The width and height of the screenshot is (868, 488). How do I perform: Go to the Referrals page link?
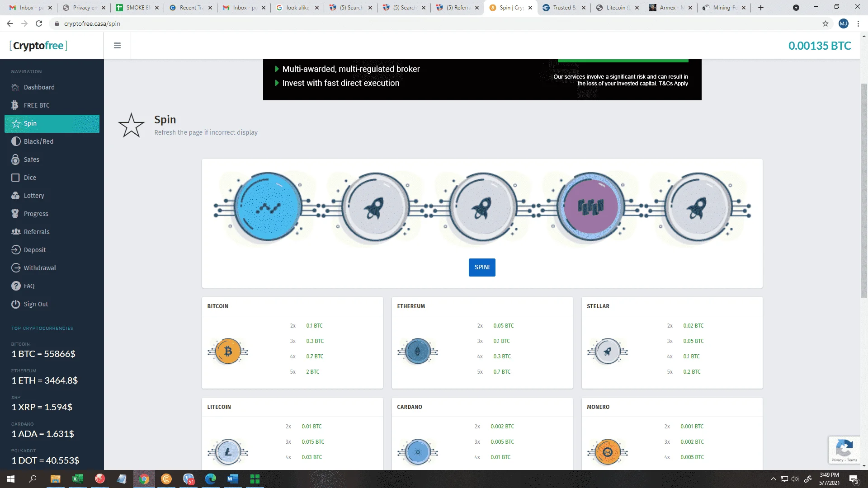click(37, 232)
